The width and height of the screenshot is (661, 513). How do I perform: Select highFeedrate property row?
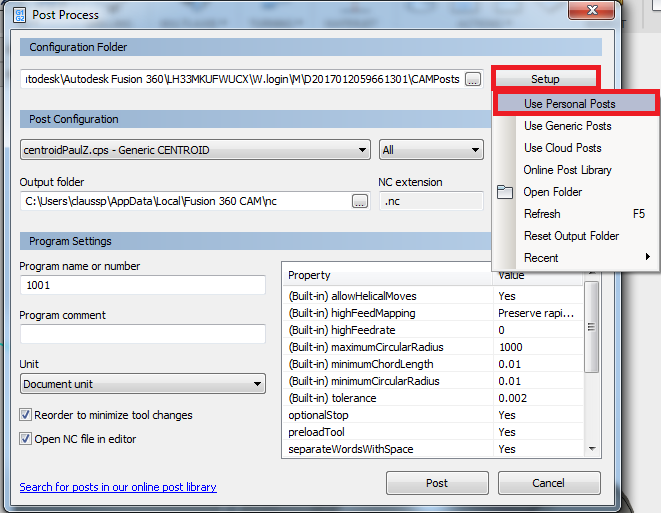tap(433, 330)
